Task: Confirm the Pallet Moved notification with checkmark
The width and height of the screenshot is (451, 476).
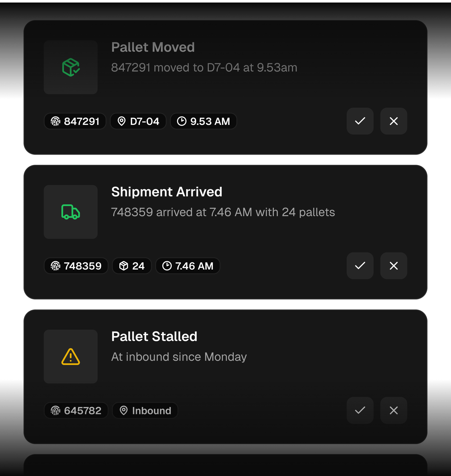Action: click(x=360, y=121)
